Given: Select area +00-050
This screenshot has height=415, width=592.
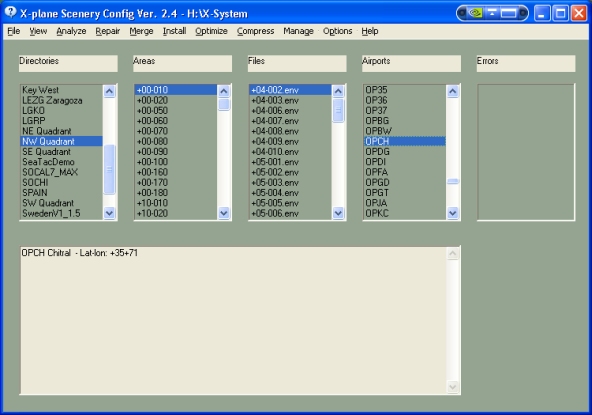Looking at the screenshot, I should (x=176, y=111).
